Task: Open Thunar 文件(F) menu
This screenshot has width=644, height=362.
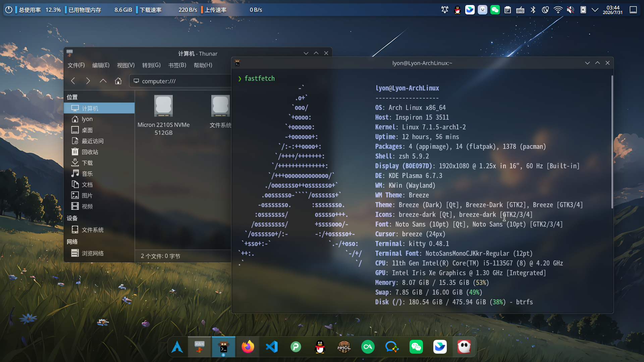Action: tap(76, 65)
